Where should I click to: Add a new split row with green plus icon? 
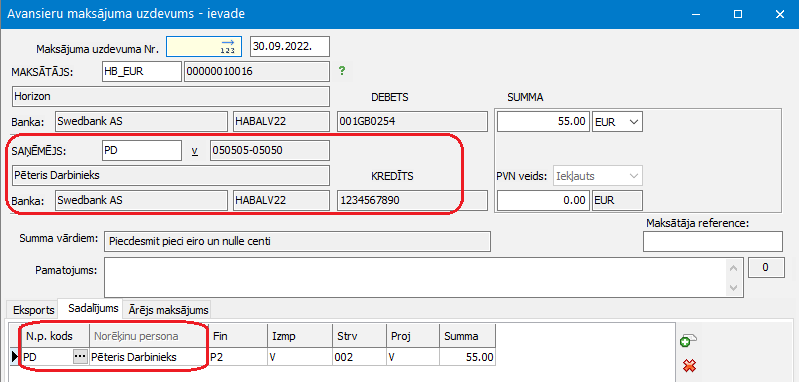pos(688,342)
